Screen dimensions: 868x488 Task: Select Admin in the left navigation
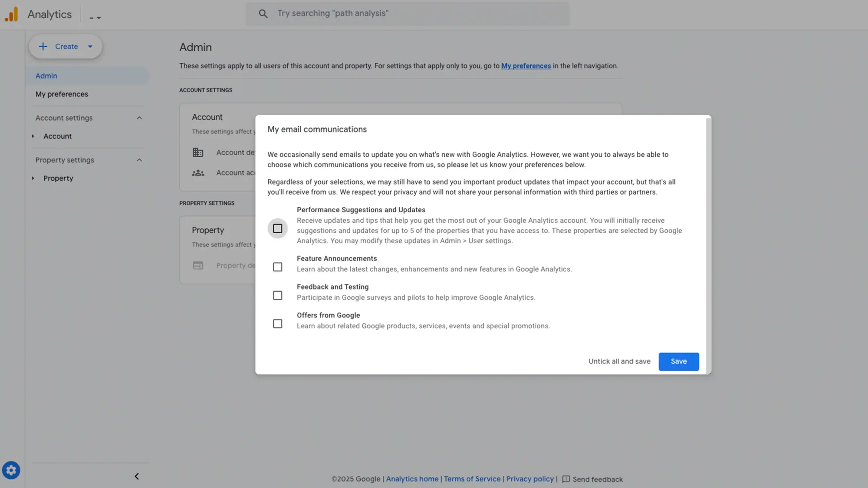(87, 76)
